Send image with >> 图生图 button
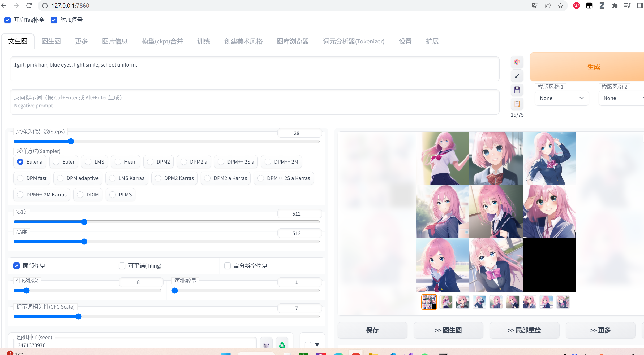This screenshot has height=355, width=644. pos(448,330)
